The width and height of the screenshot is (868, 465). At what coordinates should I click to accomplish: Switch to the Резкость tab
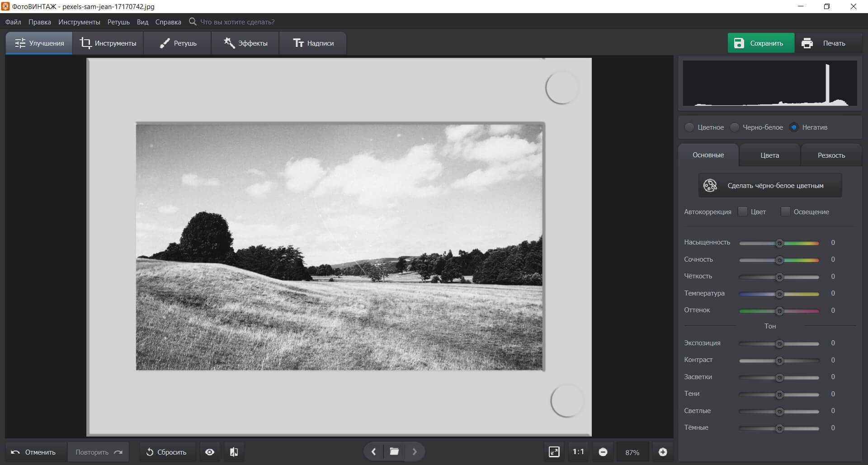click(831, 155)
